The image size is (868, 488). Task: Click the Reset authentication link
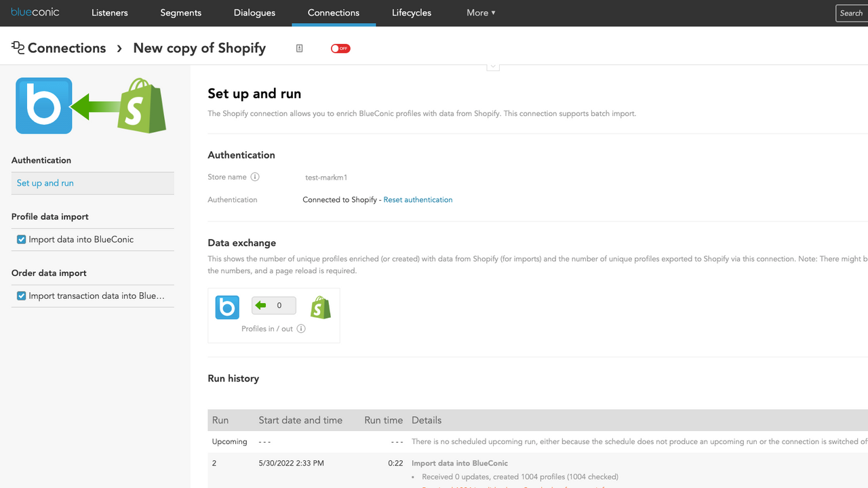coord(418,200)
